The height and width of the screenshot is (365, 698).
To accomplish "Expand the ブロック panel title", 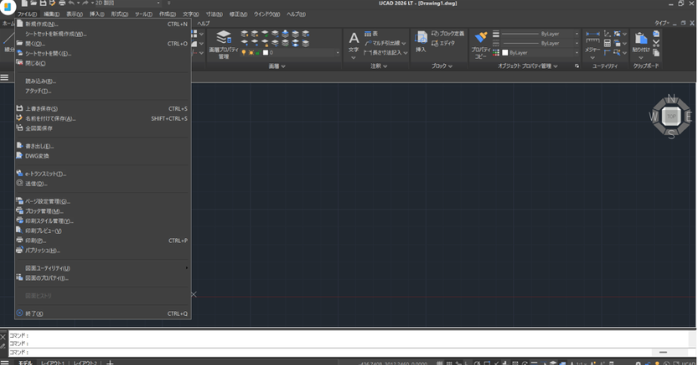I will (442, 66).
